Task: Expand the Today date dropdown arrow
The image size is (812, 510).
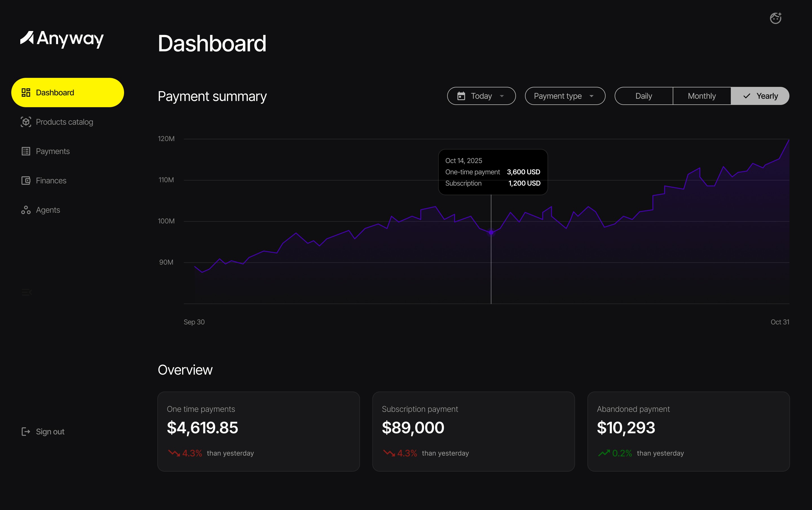Action: coord(502,96)
